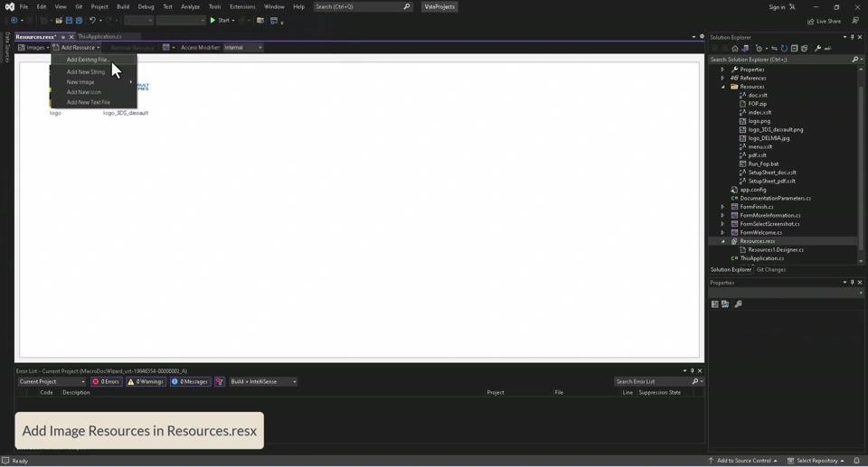868x467 pixels.
Task: Switch to the ThisApplication.cs tab
Action: tap(99, 36)
